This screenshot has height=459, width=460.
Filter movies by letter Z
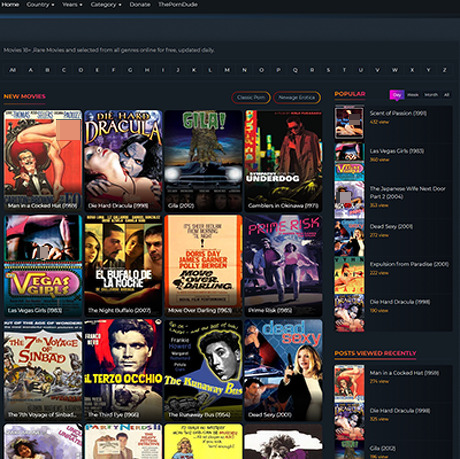(x=444, y=70)
